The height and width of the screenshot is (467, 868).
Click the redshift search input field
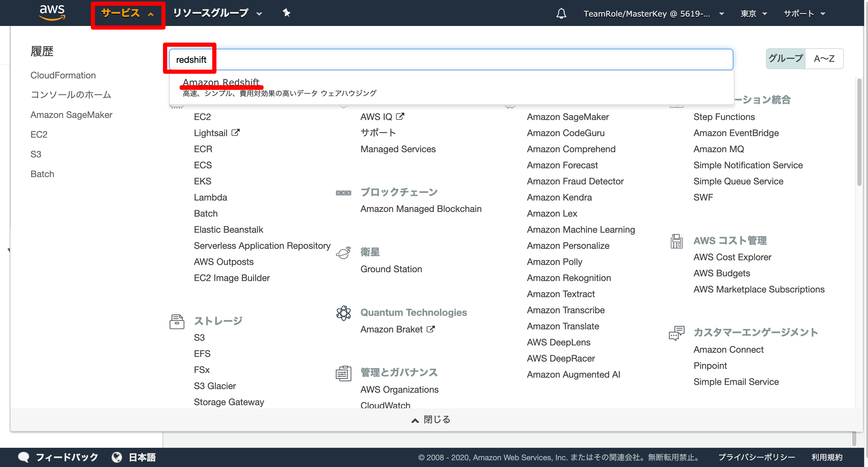click(x=451, y=60)
